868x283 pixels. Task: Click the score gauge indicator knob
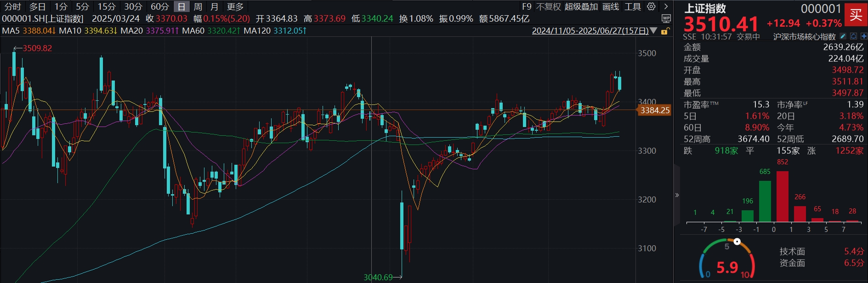[737, 242]
